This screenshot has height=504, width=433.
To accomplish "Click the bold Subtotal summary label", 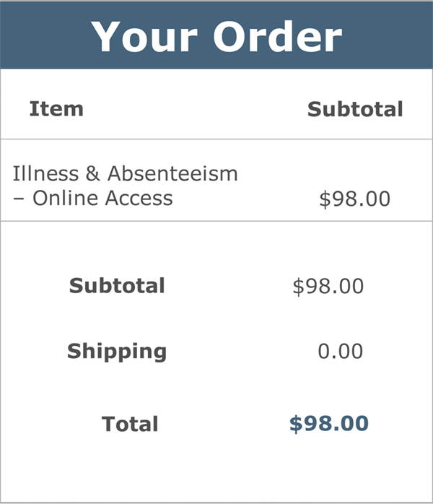I will tap(117, 285).
